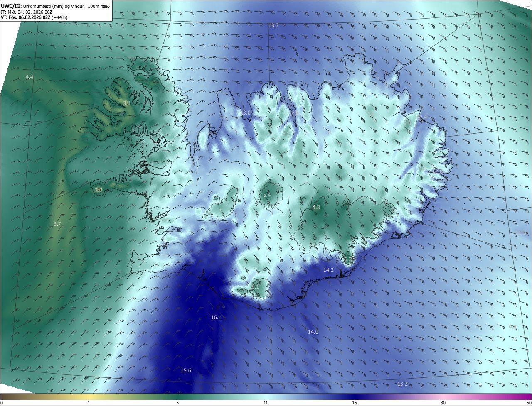The width and height of the screenshot is (532, 406).
Task: Click the color scale tick label 50
Action: (529, 403)
